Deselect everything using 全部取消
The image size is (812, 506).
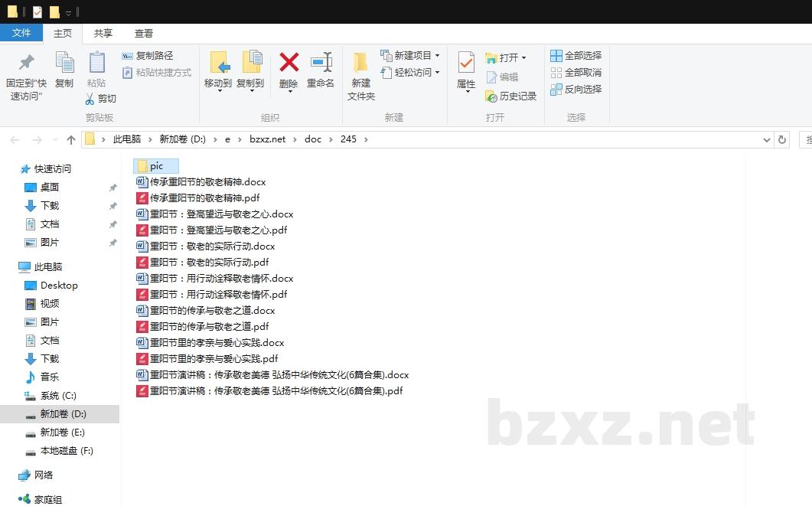coord(575,71)
